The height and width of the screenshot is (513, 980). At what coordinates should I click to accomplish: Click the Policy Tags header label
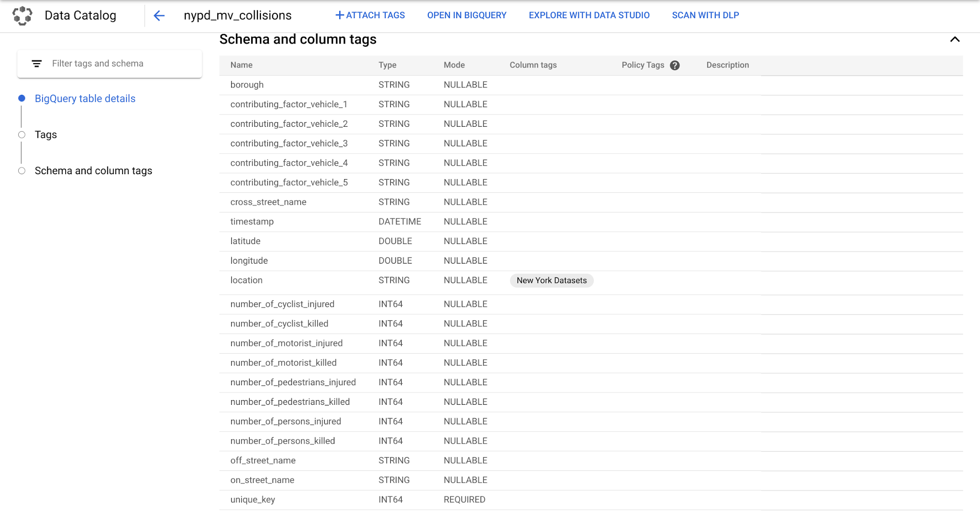pyautogui.click(x=643, y=65)
